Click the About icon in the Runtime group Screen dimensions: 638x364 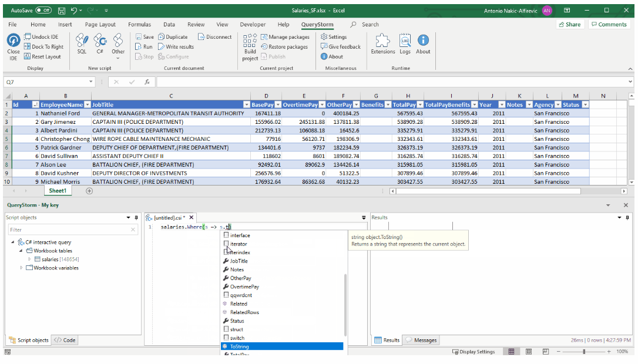pyautogui.click(x=423, y=44)
